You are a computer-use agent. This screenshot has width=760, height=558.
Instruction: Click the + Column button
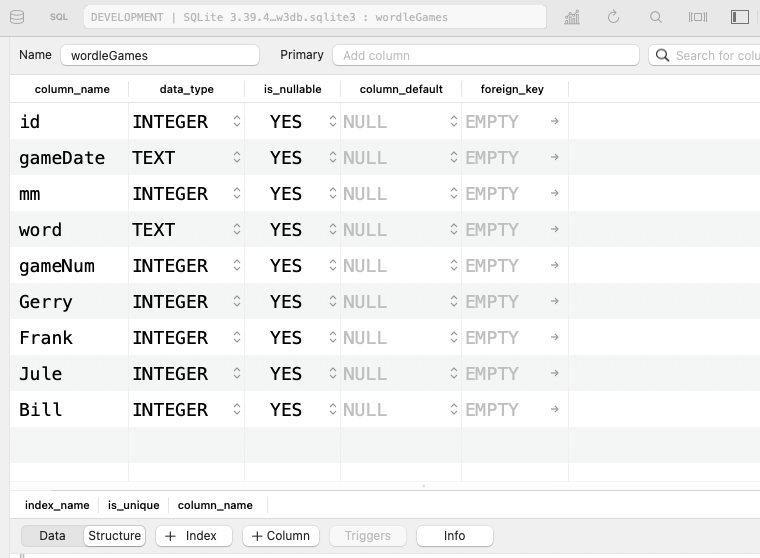(281, 536)
